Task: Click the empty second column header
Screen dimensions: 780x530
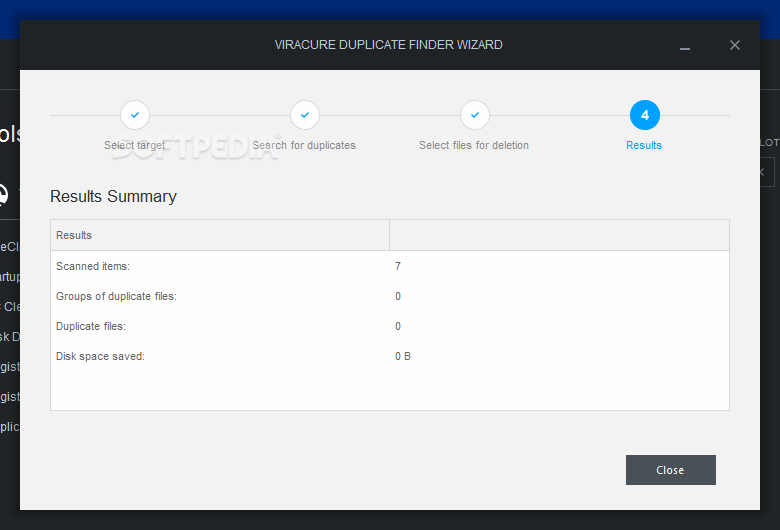Action: [x=560, y=235]
